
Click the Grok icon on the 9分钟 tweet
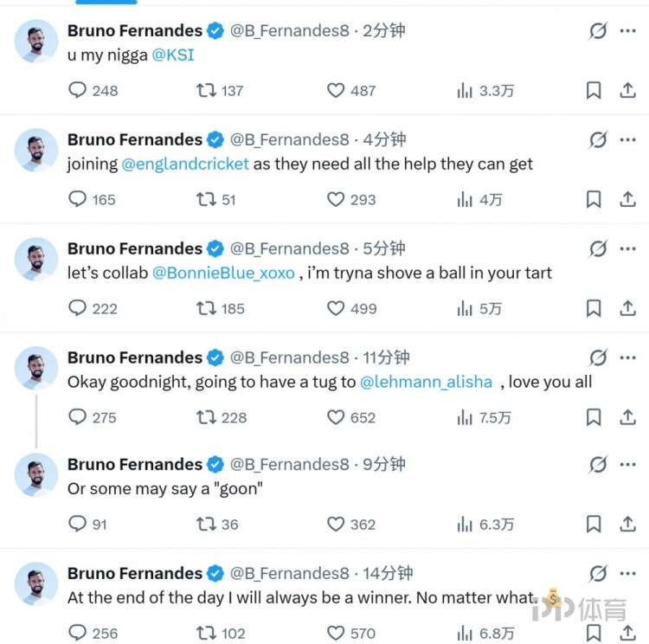pyautogui.click(x=597, y=465)
